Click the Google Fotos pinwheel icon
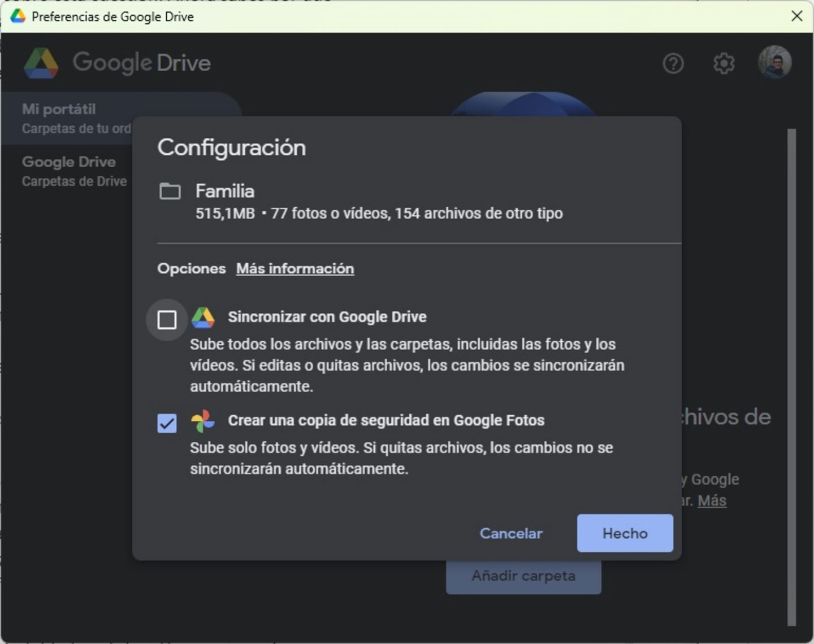Image resolution: width=814 pixels, height=644 pixels. (203, 421)
